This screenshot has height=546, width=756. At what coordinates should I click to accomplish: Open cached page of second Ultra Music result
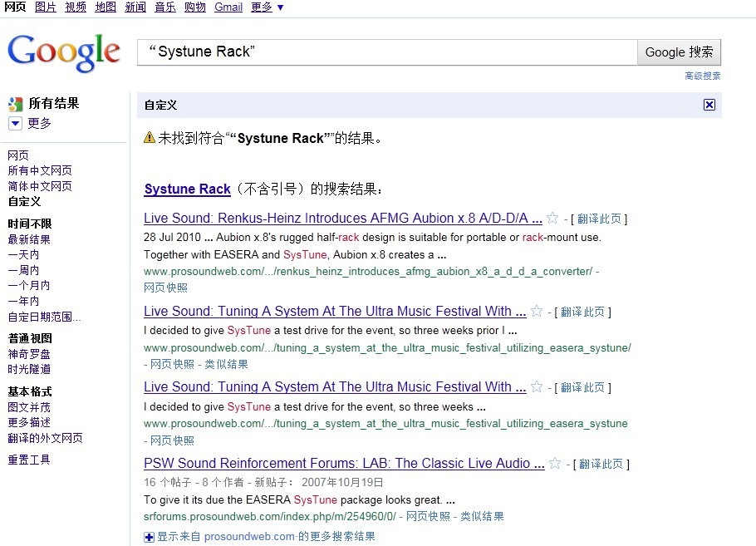(172, 440)
